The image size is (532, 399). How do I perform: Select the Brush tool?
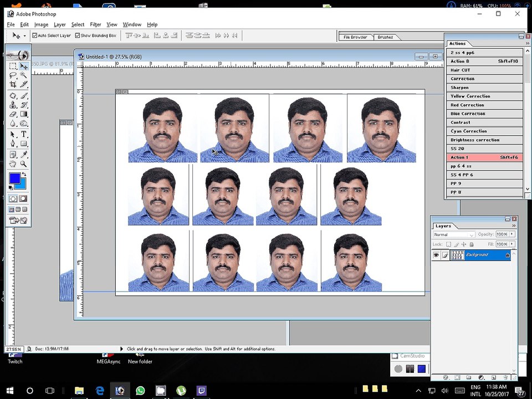click(x=23, y=96)
